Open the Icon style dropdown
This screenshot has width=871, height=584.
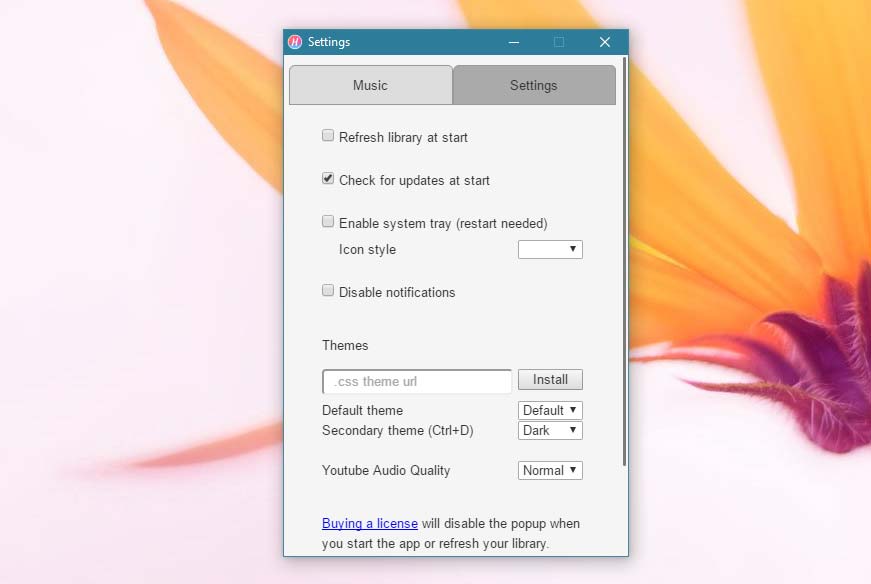(x=550, y=249)
